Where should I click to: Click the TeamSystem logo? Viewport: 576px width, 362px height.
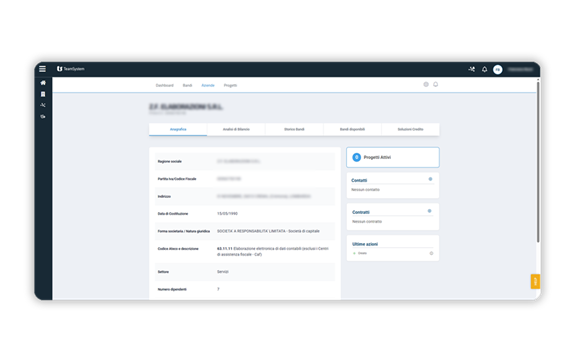(x=71, y=69)
